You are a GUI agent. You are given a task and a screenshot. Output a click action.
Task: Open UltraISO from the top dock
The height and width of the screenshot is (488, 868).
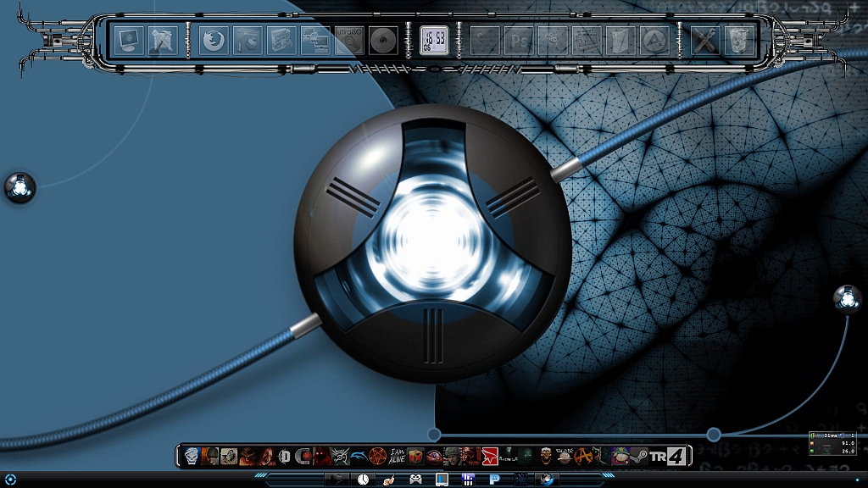(349, 41)
